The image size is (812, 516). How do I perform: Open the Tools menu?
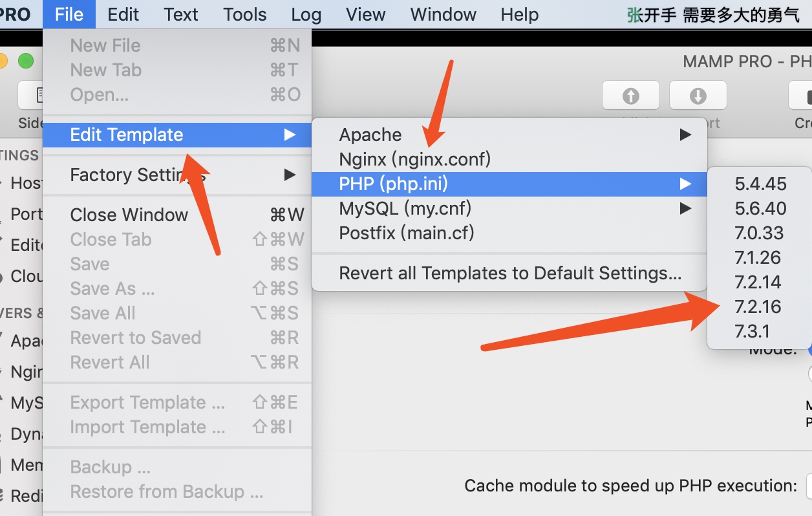click(x=245, y=14)
